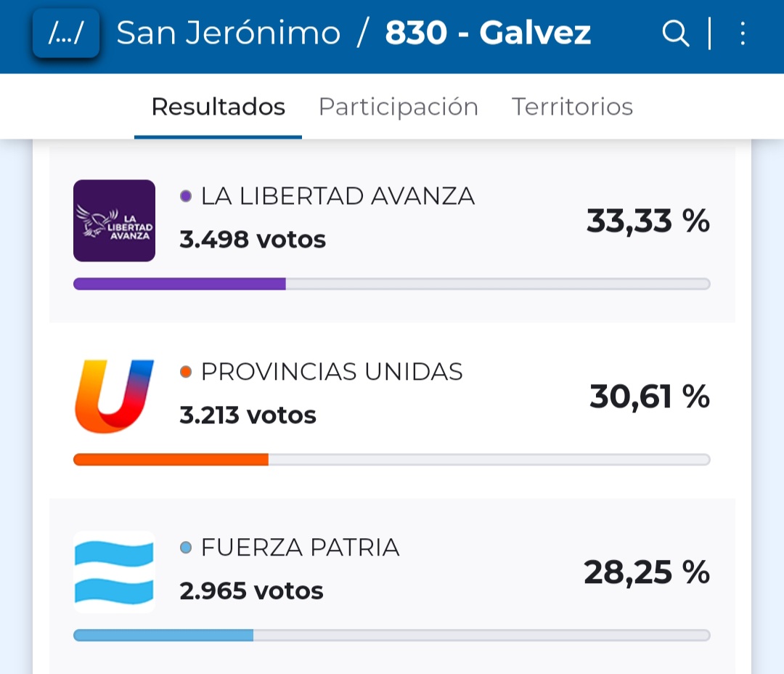Screen dimensions: 784x674
Task: Click the 3.213 votos count
Action: tap(248, 415)
